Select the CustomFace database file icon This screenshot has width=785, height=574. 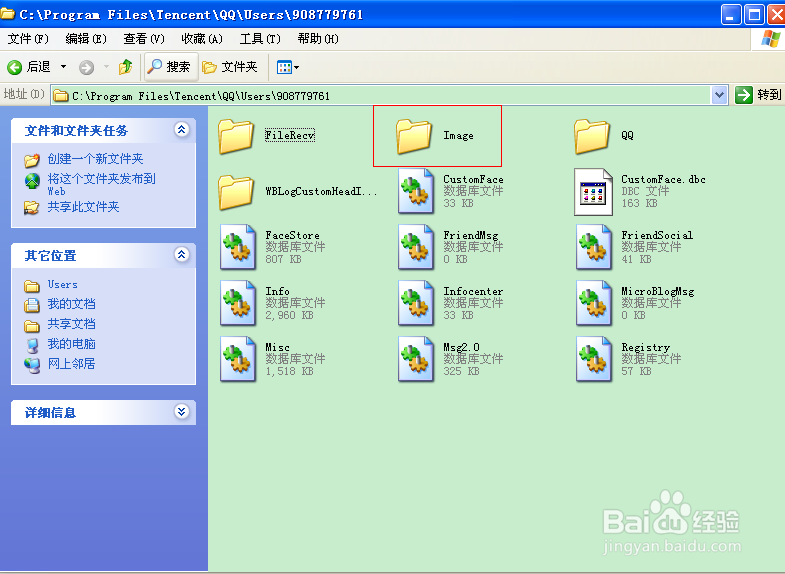[x=416, y=191]
